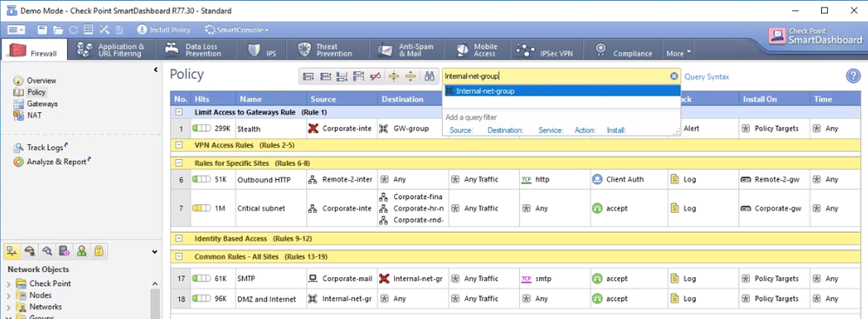Click the database table icon in top toolbar
868x319 pixels.
(88, 30)
